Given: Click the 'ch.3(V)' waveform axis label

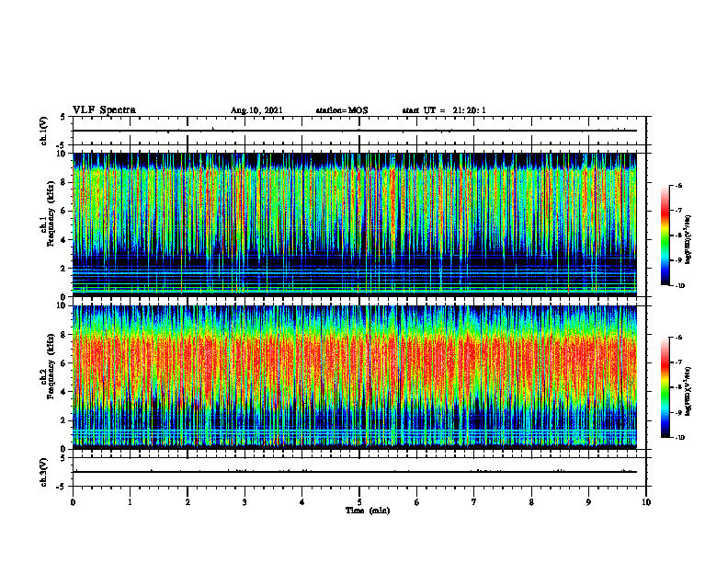Looking at the screenshot, I should tap(44, 472).
